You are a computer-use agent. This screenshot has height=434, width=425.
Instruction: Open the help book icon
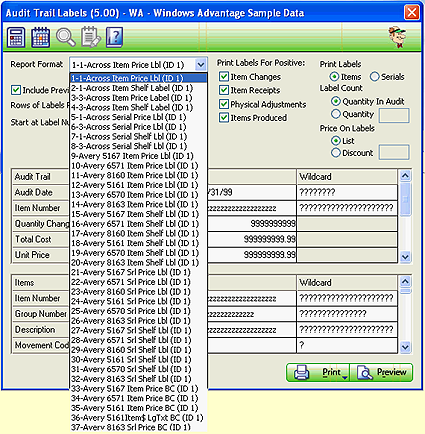[115, 37]
